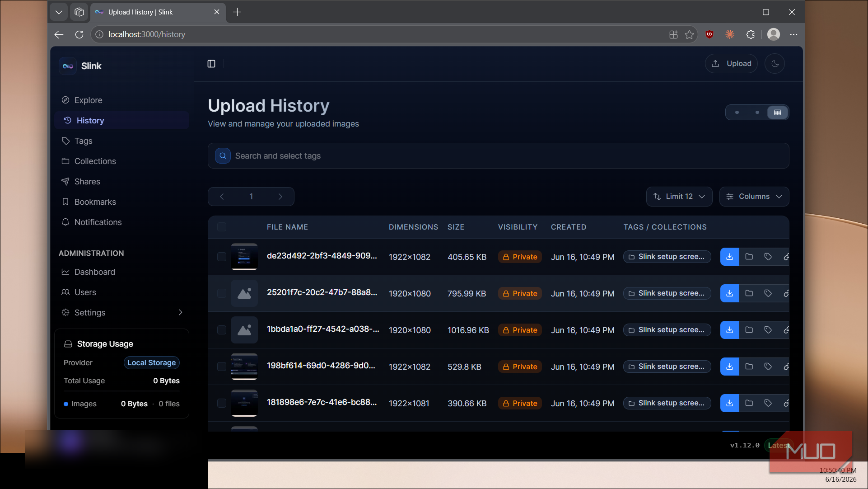The height and width of the screenshot is (489, 868).
Task: Select checkbox for 198bf614 row
Action: point(222,367)
